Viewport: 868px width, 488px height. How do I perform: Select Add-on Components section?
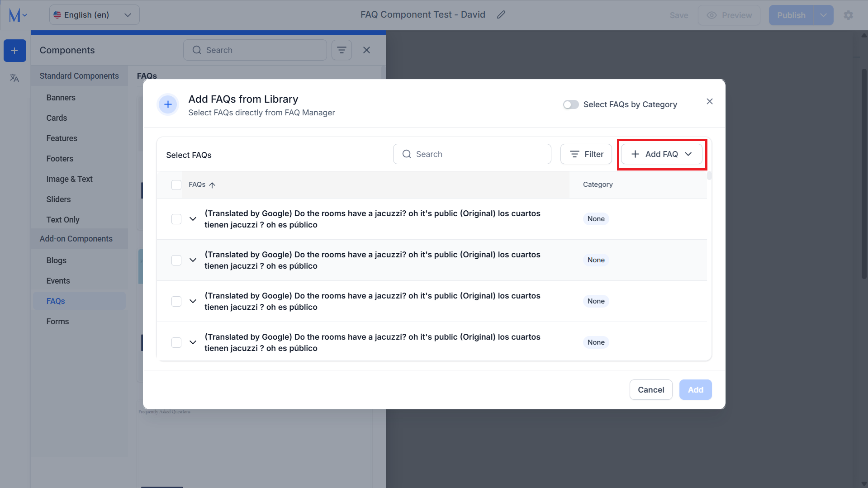point(79,239)
